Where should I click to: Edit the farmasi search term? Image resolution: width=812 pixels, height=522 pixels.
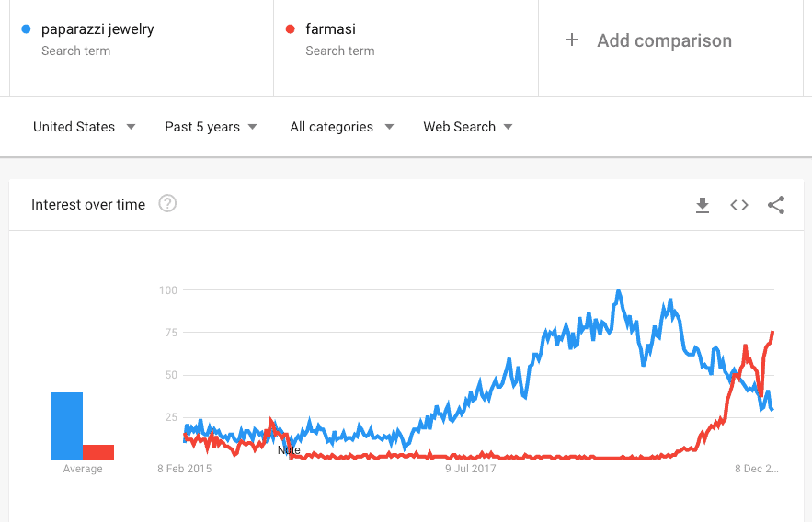(330, 29)
